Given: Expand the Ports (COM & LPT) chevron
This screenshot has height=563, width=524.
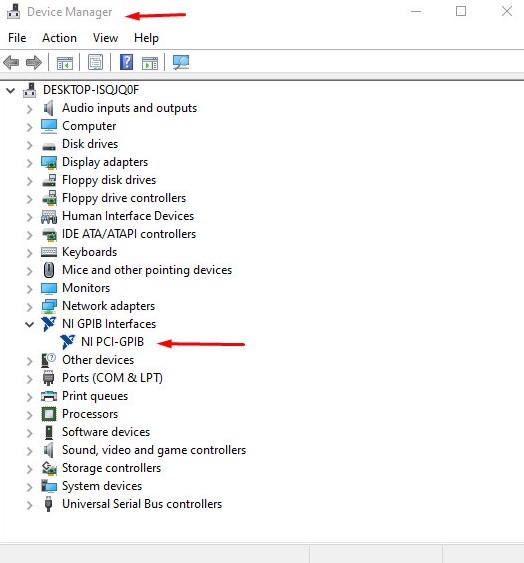Looking at the screenshot, I should 29,379.
